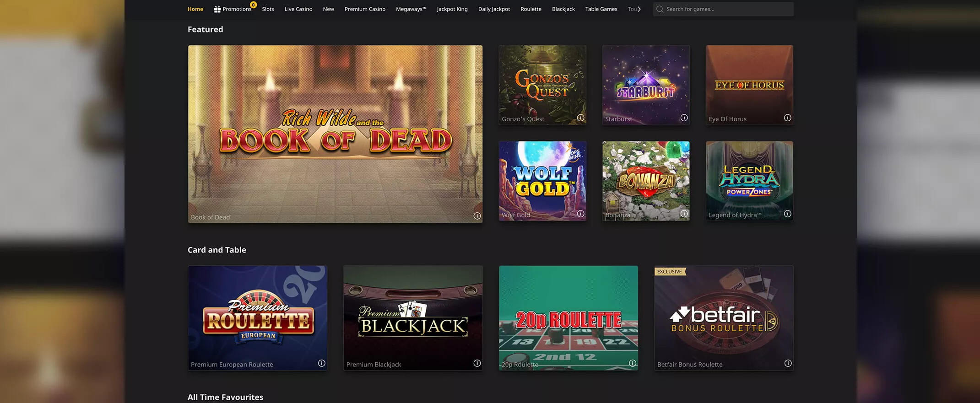Launch the Premium Blackjack game tile
This screenshot has width=980, height=403.
413,318
